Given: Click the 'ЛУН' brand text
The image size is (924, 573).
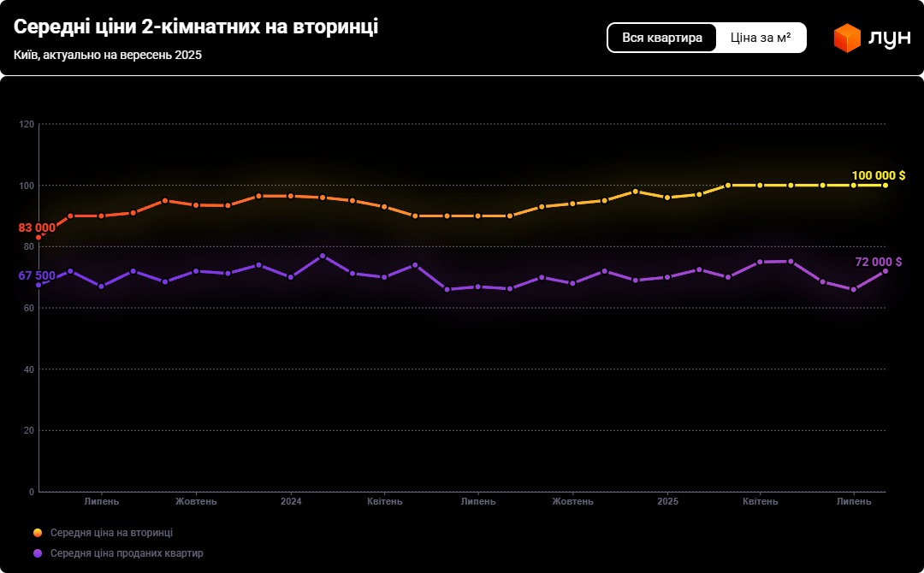Looking at the screenshot, I should coord(889,38).
